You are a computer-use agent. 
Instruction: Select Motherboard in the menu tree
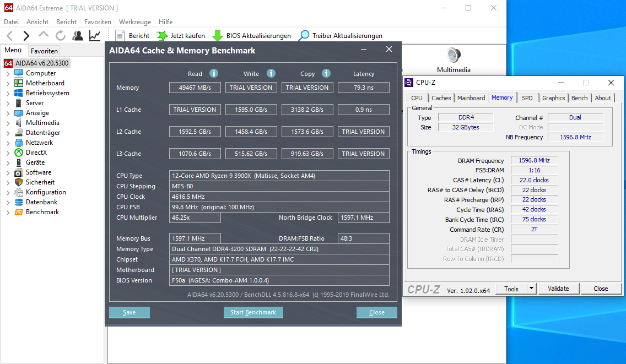(40, 83)
